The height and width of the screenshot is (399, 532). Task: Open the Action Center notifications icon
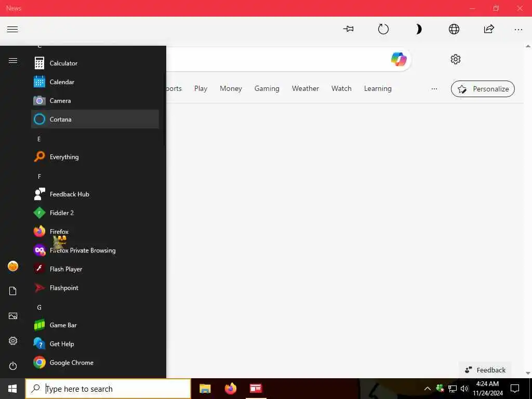click(515, 389)
